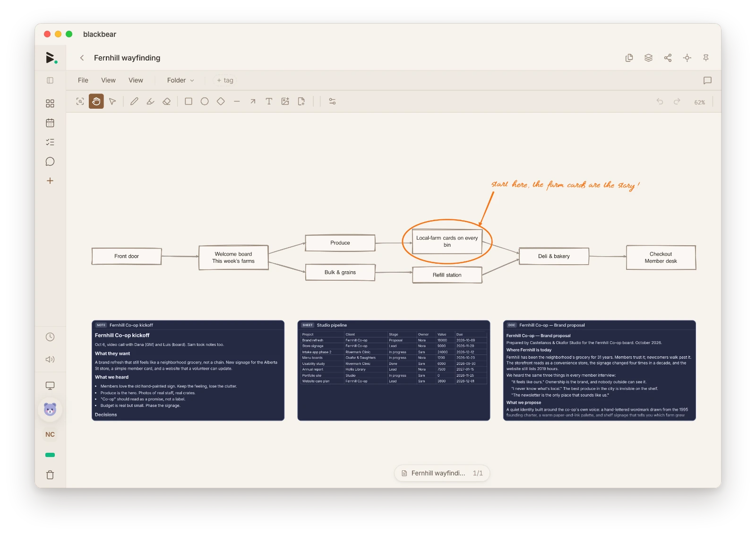Open the calendar in the sidebar
Image resolution: width=756 pixels, height=535 pixels.
click(50, 123)
